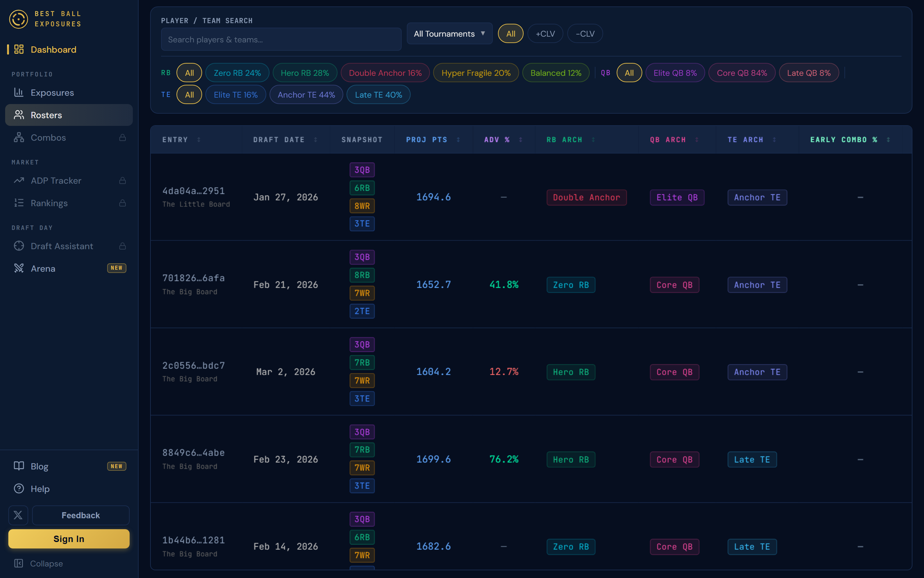Click the Feedback button

click(x=81, y=515)
